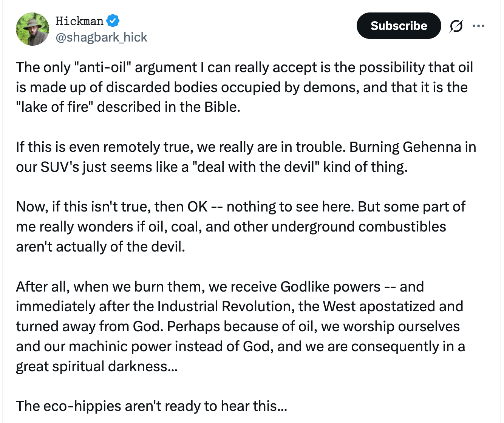Screen dimensions: 504x423
Task: Open the @shagbark_hick handle link
Action: pyautogui.click(x=101, y=37)
